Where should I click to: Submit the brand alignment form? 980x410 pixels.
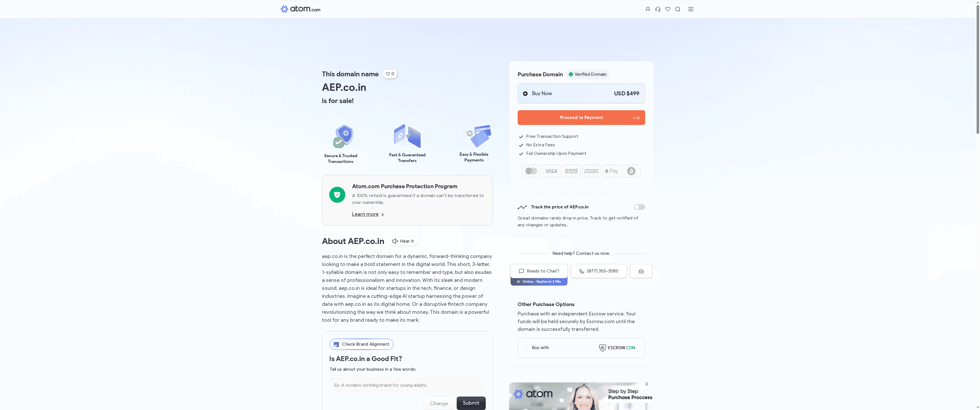471,403
